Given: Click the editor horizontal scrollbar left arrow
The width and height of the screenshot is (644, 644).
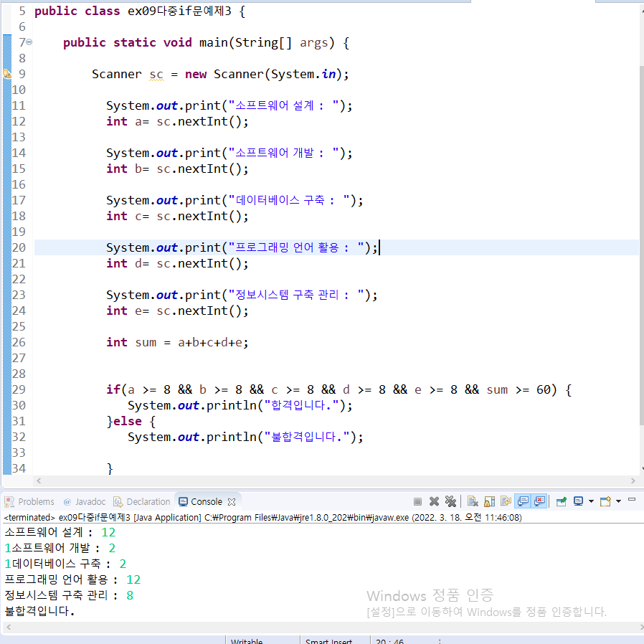Looking at the screenshot, I should (39, 480).
